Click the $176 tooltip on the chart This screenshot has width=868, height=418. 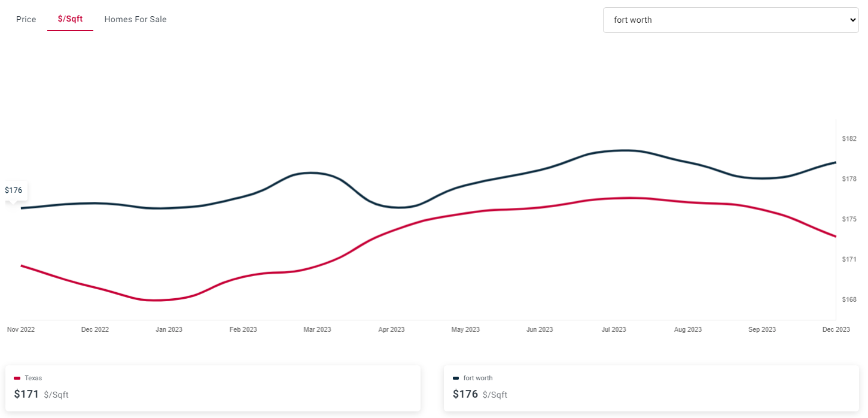click(x=14, y=190)
